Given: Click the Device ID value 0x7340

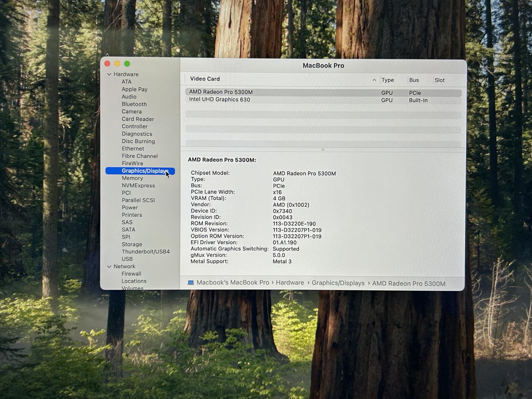Looking at the screenshot, I should pyautogui.click(x=282, y=211).
